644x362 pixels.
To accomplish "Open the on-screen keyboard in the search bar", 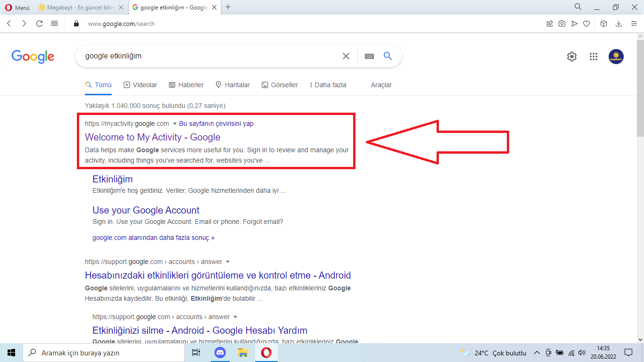I will pyautogui.click(x=368, y=56).
